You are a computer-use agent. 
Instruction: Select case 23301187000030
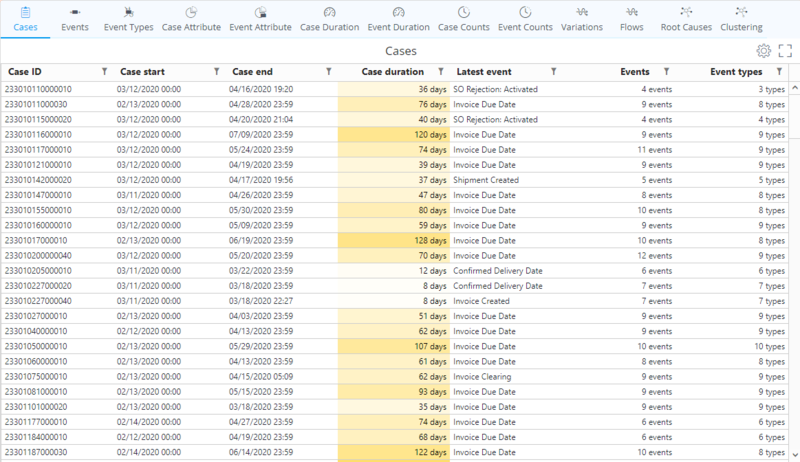click(x=36, y=452)
